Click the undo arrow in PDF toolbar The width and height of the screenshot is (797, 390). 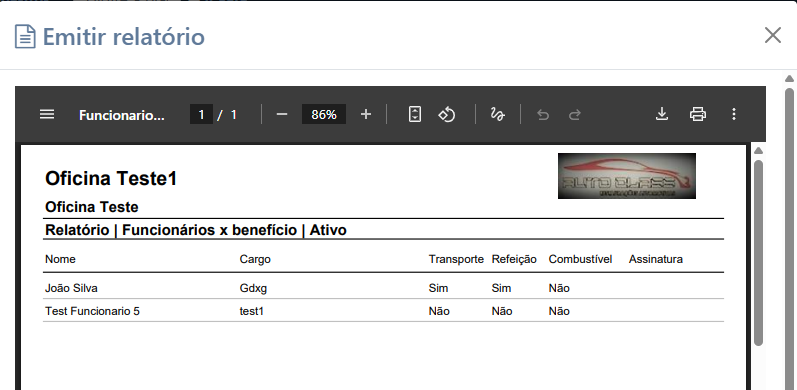coord(543,115)
